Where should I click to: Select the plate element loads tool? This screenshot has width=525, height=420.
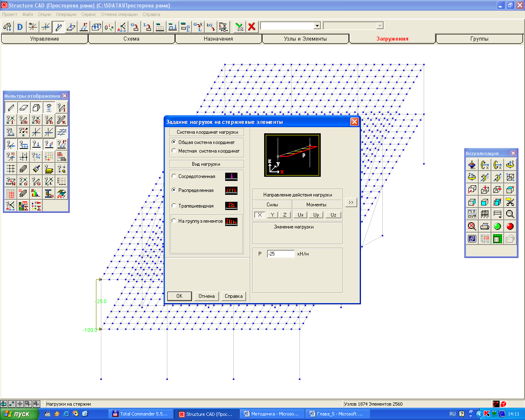[71, 27]
